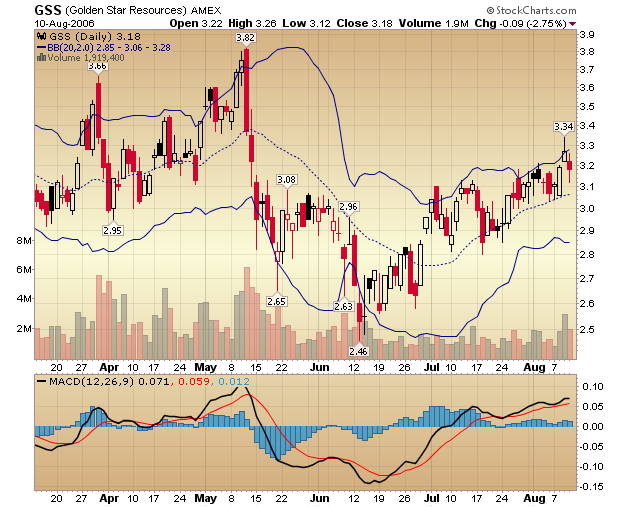This screenshot has height=507, width=620.
Task: Click the 3.66 high price label
Action: pos(97,66)
